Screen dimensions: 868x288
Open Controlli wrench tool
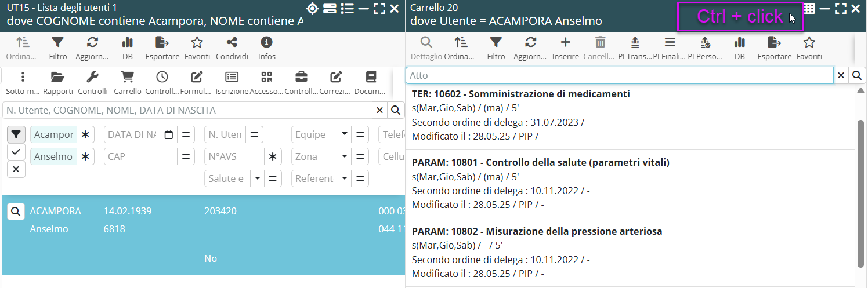pyautogui.click(x=93, y=82)
